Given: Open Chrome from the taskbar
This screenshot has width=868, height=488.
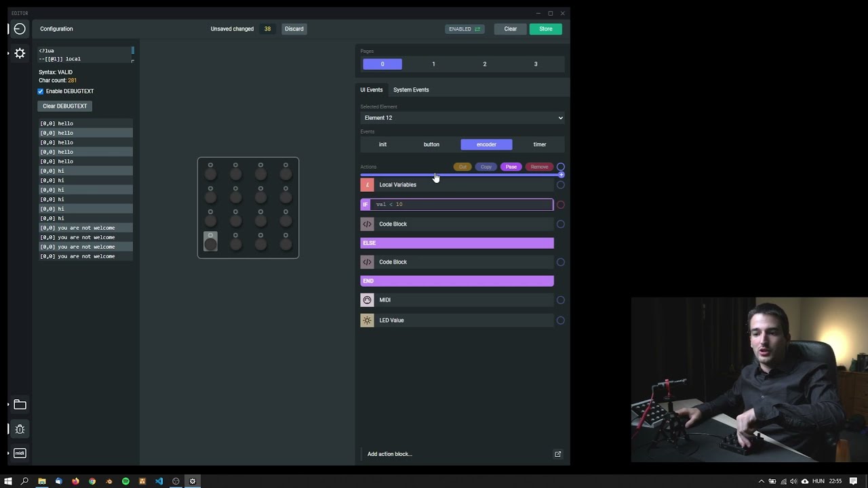Looking at the screenshot, I should (x=92, y=481).
